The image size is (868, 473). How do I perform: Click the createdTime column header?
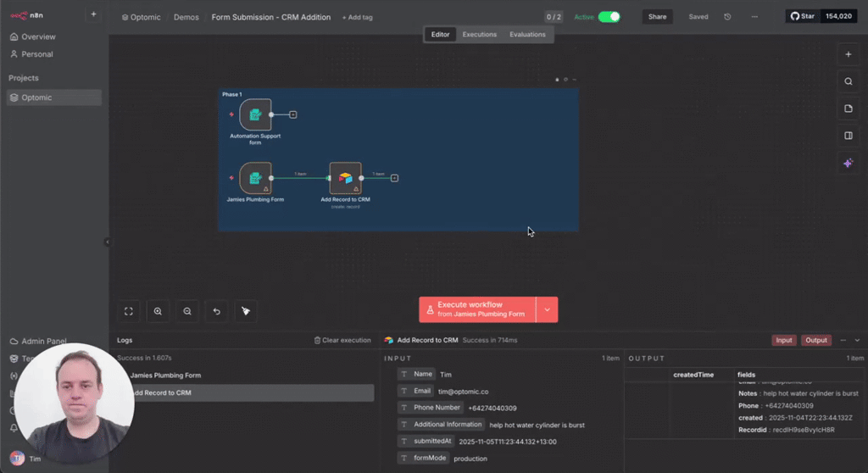click(x=693, y=375)
